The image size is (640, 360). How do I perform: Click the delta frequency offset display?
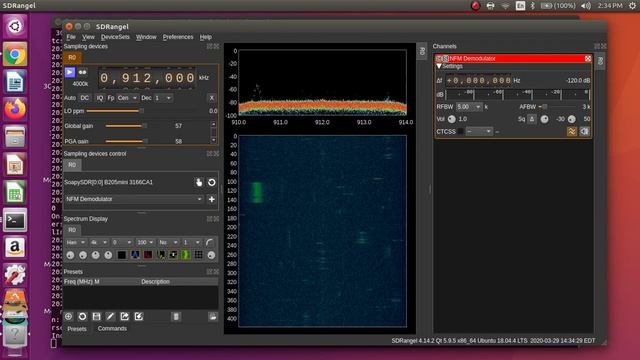coord(478,81)
